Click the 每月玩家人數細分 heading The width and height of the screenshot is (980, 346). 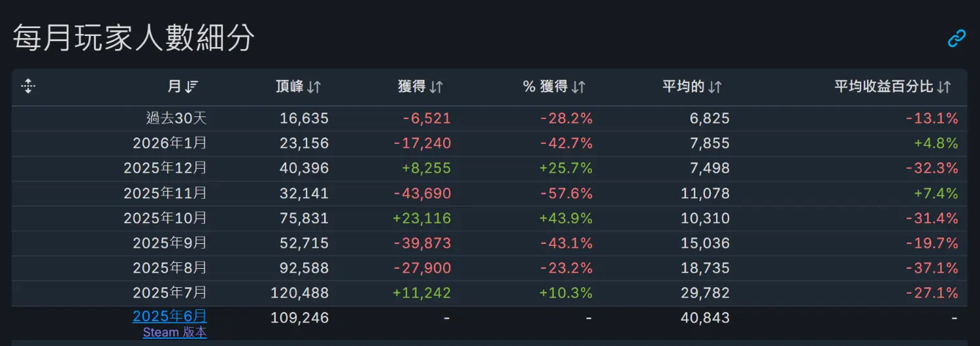click(134, 39)
